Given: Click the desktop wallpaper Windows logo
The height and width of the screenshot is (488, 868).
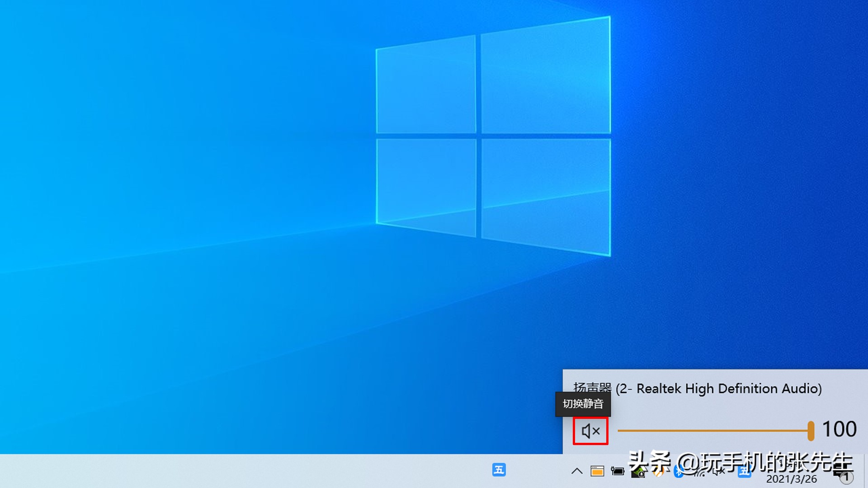Looking at the screenshot, I should click(493, 136).
